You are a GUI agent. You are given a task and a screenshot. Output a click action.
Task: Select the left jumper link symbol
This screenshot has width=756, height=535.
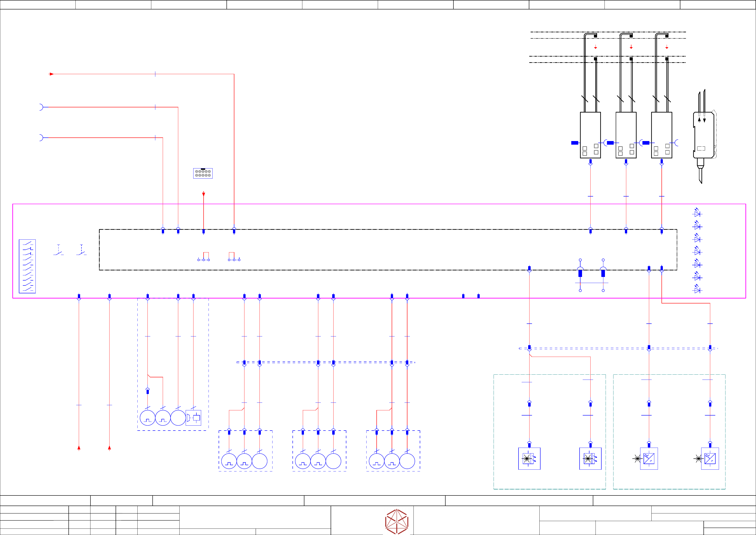pos(204,257)
